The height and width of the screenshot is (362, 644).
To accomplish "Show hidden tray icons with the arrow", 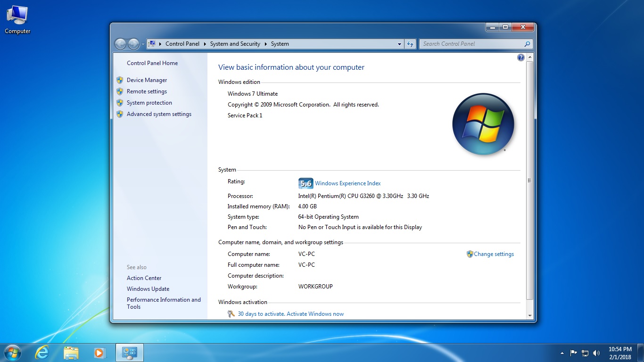I will [562, 353].
